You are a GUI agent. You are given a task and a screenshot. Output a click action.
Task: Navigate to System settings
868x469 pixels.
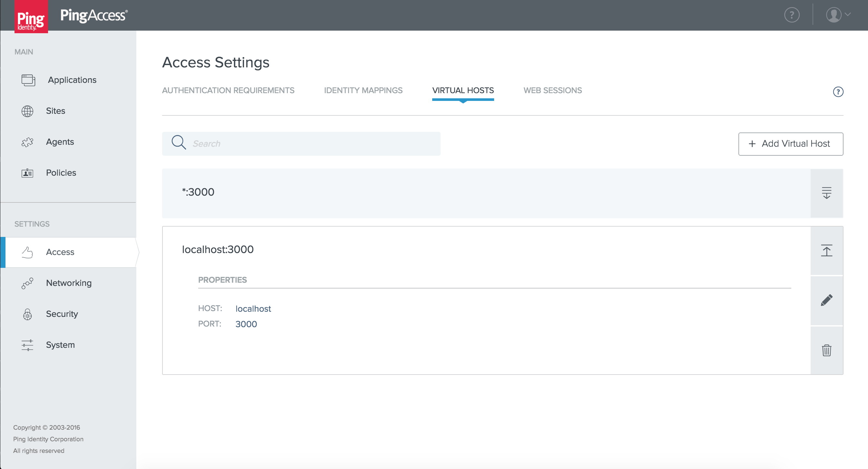(60, 345)
